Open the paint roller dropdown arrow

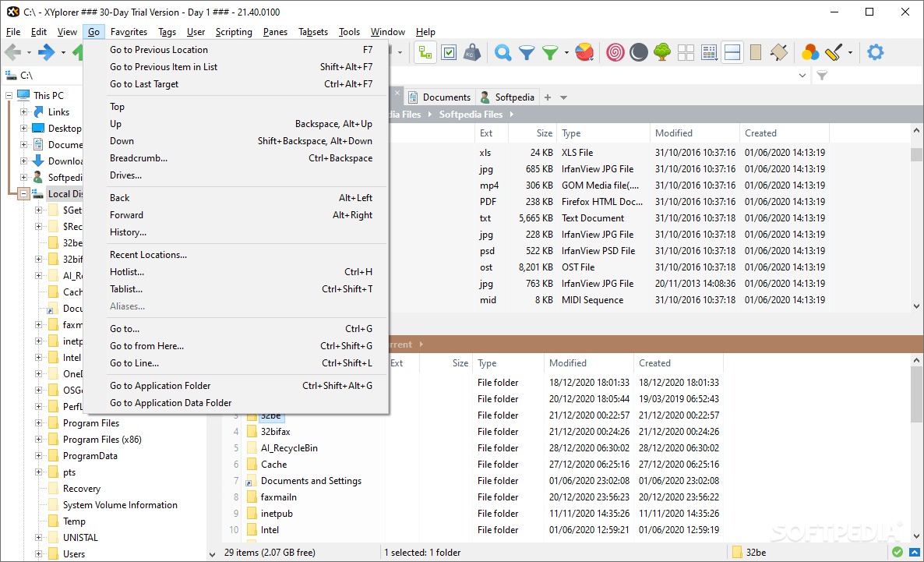[x=849, y=52]
